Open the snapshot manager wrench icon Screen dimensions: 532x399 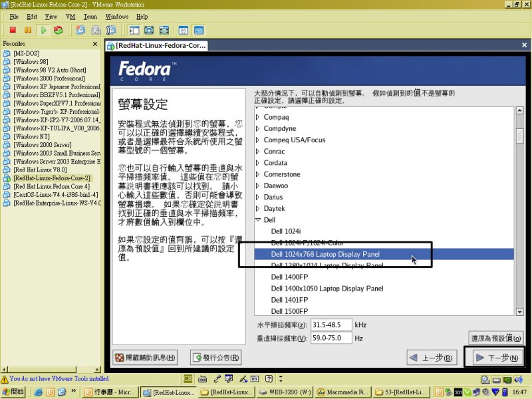111,30
